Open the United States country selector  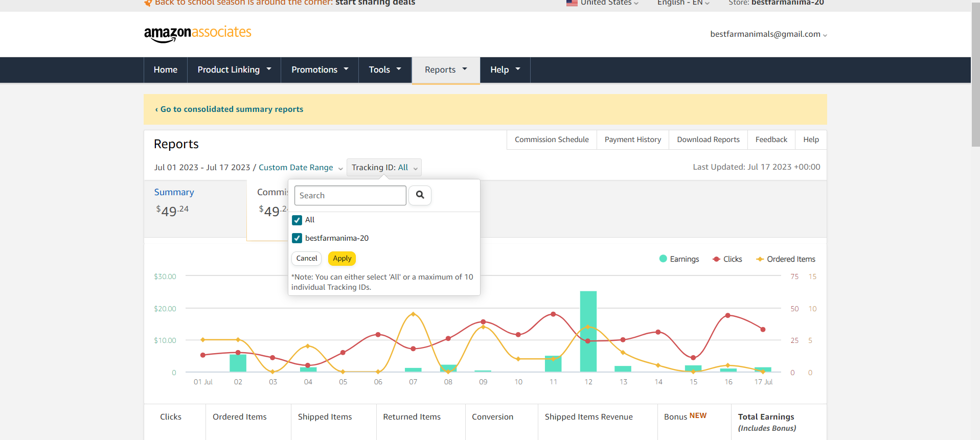tap(602, 3)
